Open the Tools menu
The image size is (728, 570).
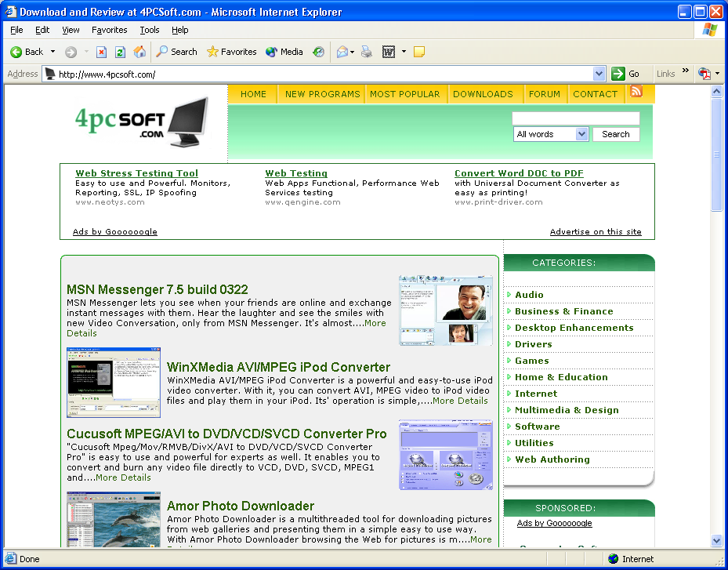click(150, 30)
